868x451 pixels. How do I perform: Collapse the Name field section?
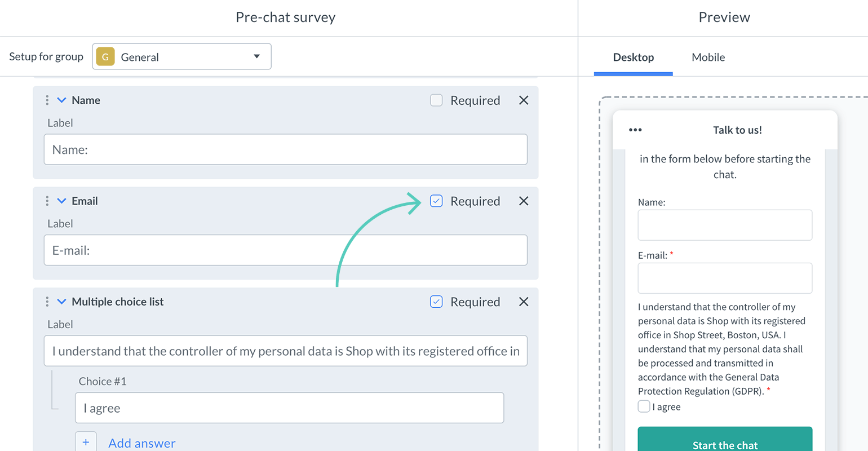(62, 100)
